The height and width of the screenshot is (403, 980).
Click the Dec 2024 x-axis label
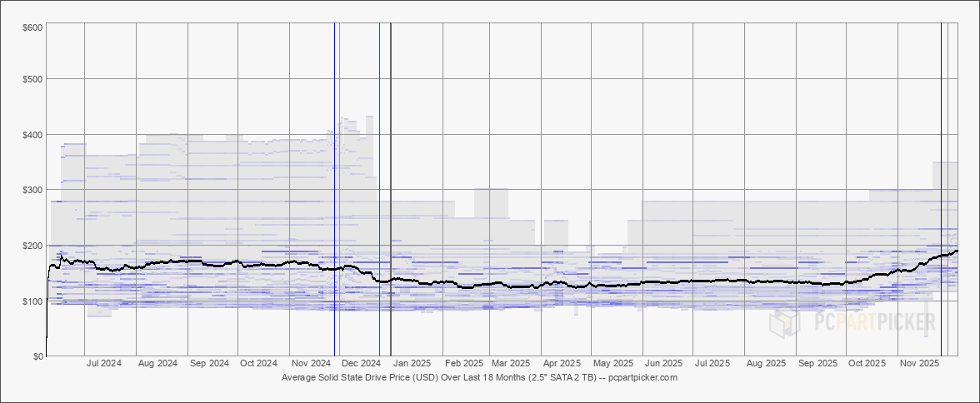point(361,364)
